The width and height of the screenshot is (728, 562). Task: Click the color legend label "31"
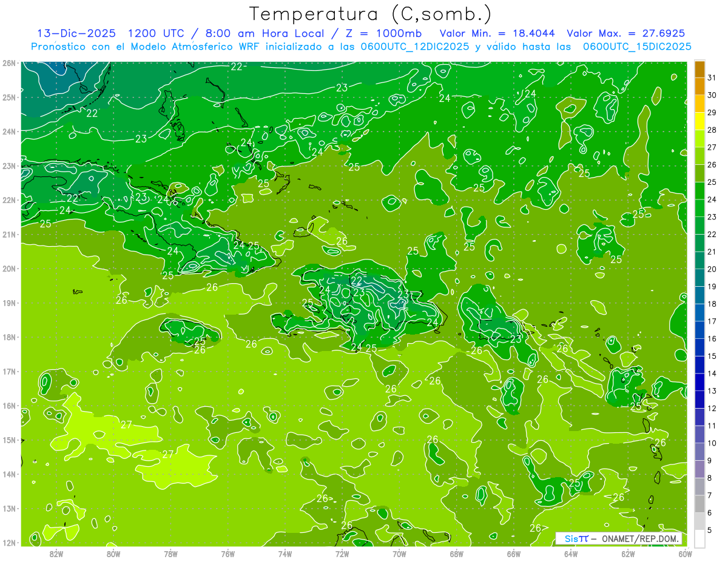point(712,78)
